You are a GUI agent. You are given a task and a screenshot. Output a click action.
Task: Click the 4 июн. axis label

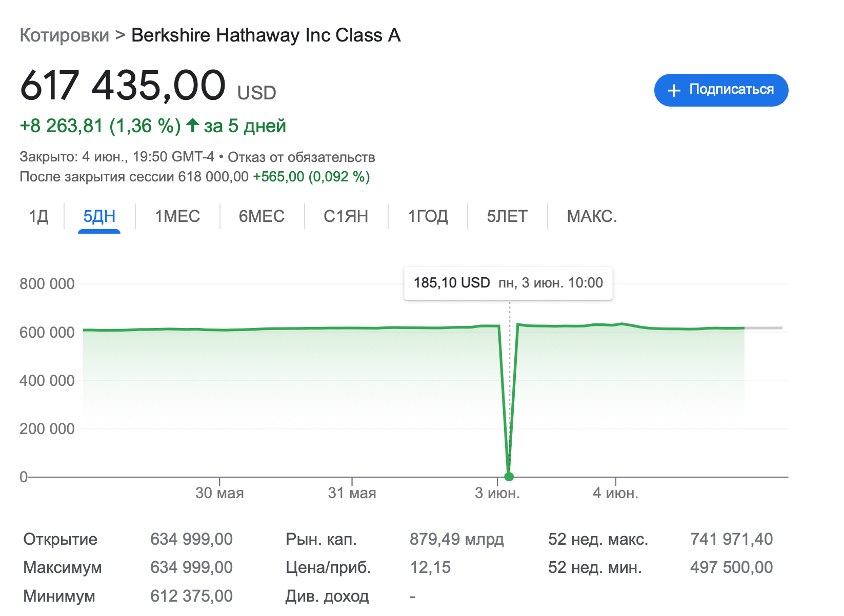[x=615, y=493]
